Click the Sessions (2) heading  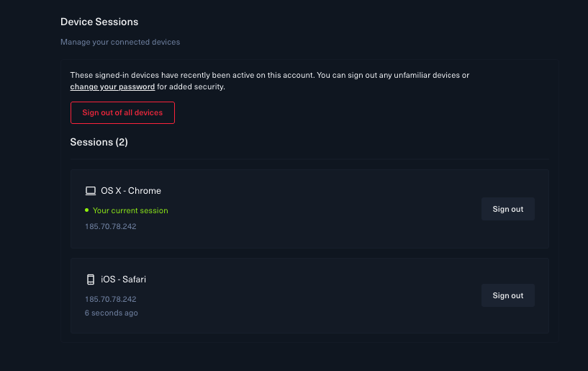pos(99,142)
